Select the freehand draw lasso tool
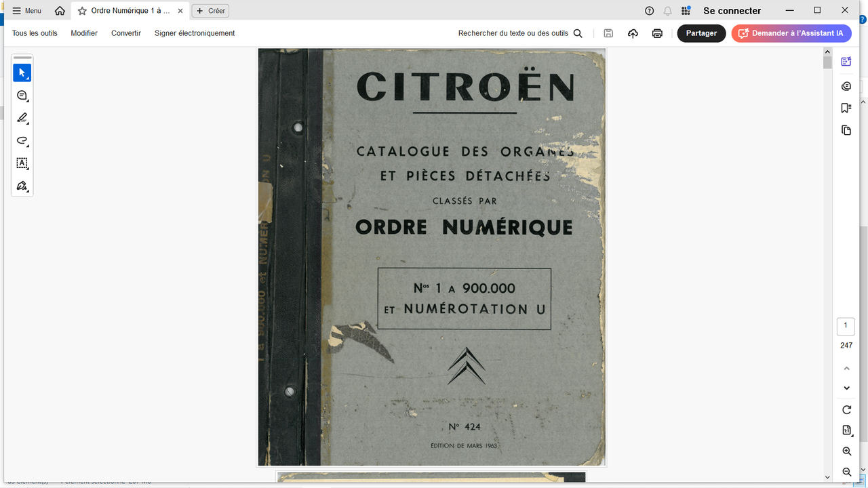This screenshot has width=868, height=488. pos(22,141)
